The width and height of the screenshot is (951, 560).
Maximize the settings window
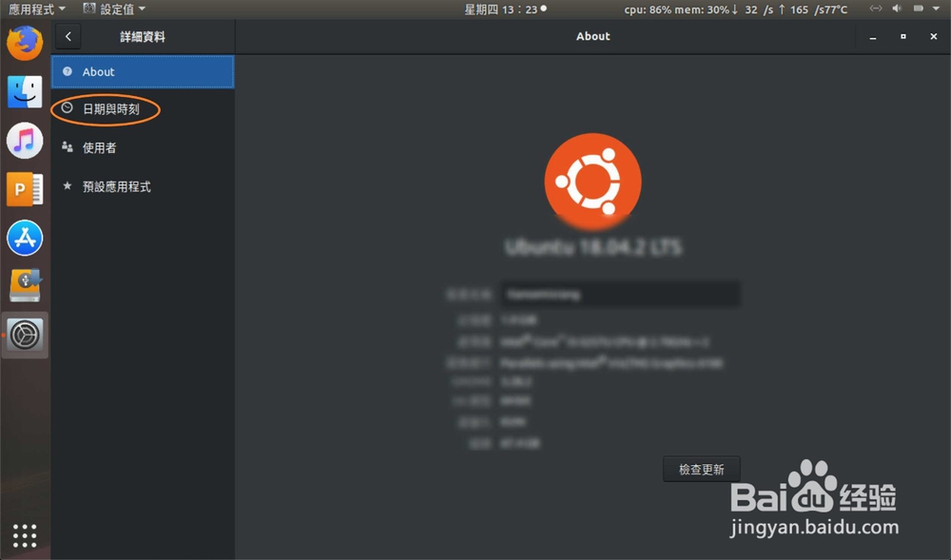pyautogui.click(x=903, y=37)
